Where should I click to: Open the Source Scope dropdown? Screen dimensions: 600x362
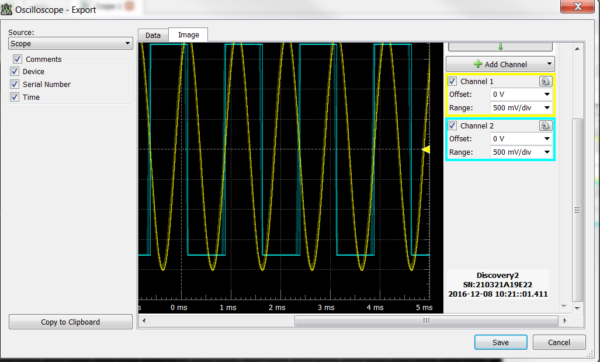(70, 43)
